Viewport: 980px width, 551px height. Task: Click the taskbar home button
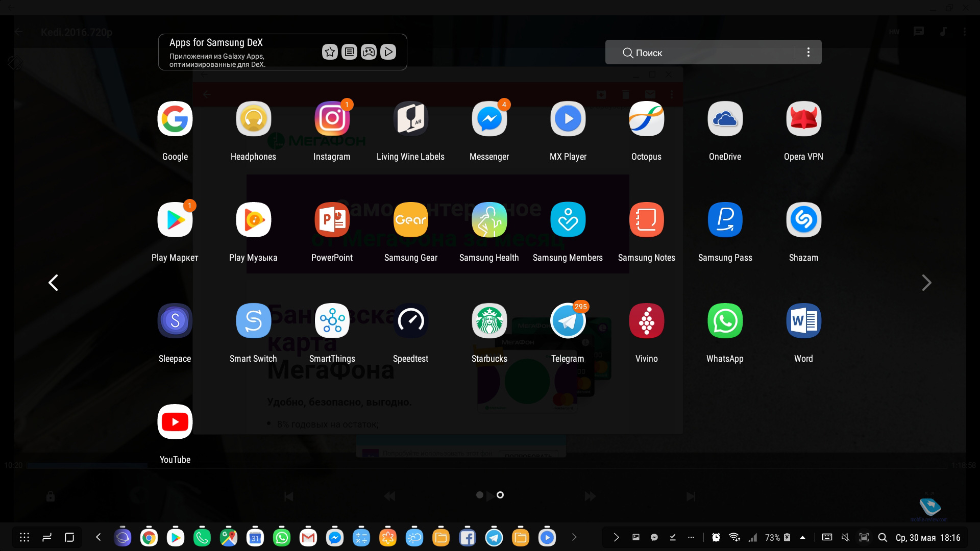tap(69, 537)
